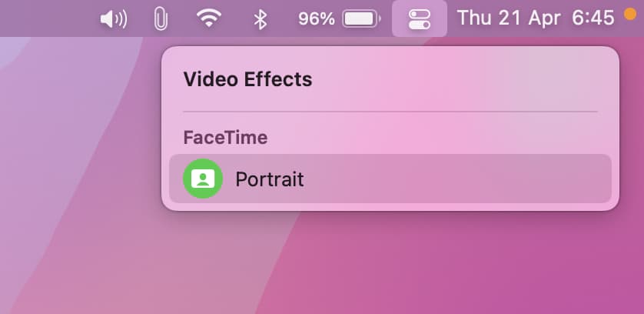This screenshot has width=644, height=314.
Task: Open the Thu 21 Apr date menu
Action: (509, 18)
